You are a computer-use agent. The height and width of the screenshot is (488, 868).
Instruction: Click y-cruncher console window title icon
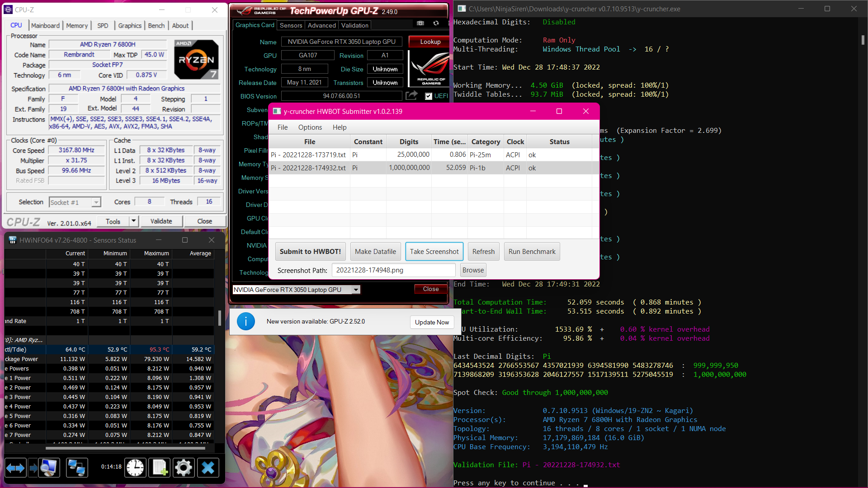tap(461, 9)
